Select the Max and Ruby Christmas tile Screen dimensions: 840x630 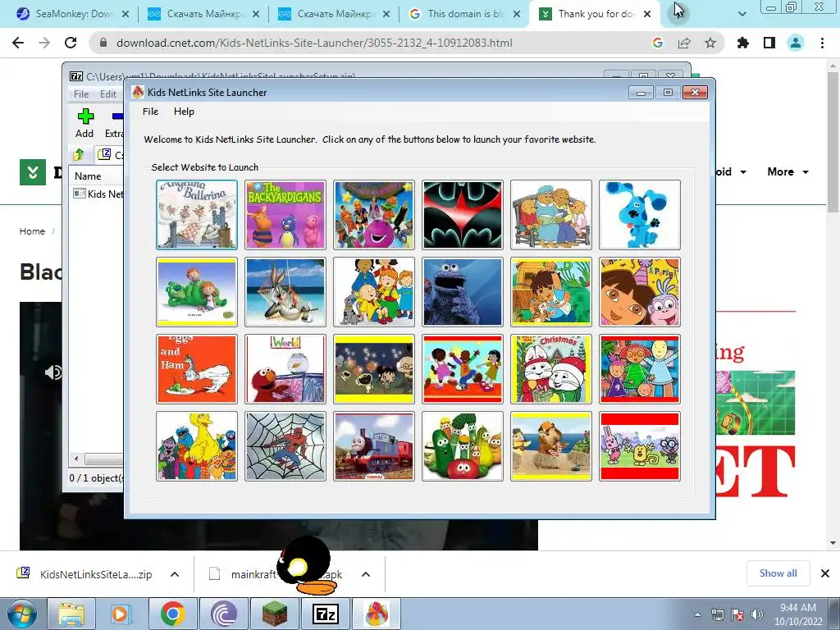[551, 368]
